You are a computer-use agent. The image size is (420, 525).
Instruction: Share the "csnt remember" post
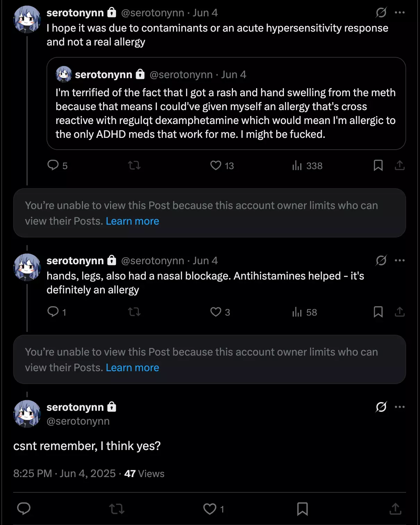tap(395, 509)
